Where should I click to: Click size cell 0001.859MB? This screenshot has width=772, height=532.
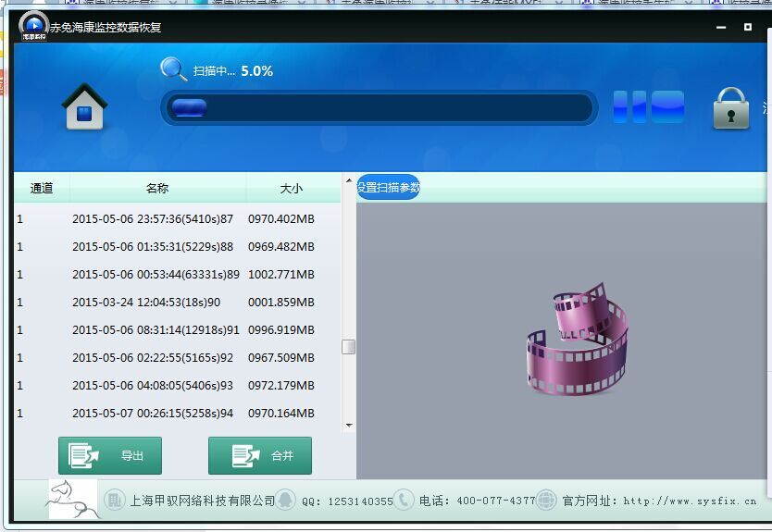tap(281, 303)
